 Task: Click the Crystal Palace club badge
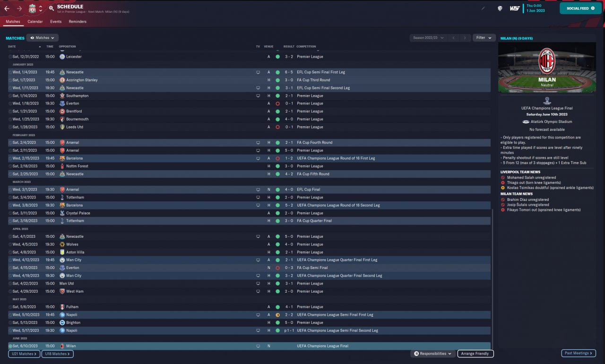(62, 213)
